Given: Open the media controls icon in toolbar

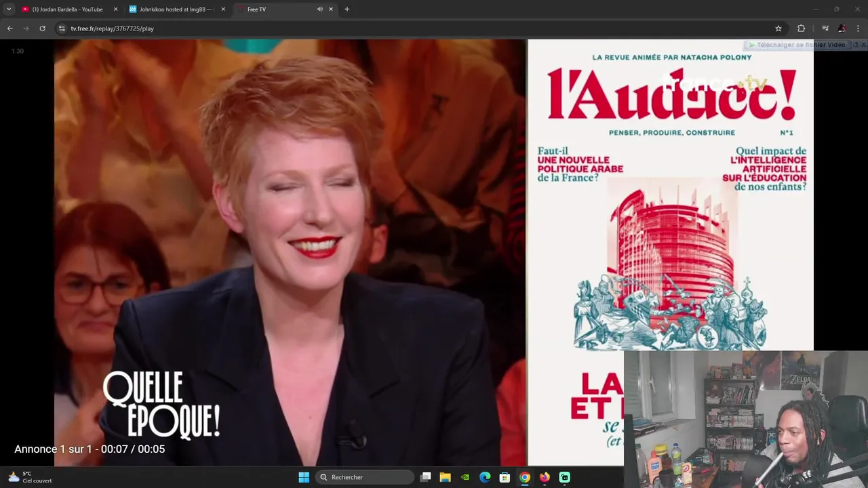Looking at the screenshot, I should click(825, 28).
